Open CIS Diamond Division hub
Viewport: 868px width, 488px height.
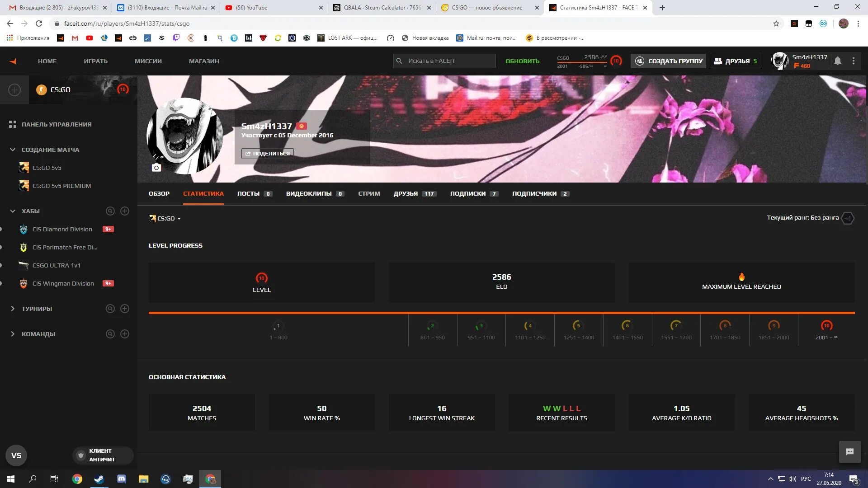click(x=62, y=229)
